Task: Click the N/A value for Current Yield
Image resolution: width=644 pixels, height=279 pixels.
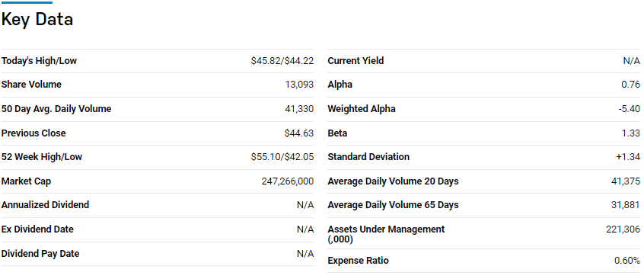Action: [x=631, y=61]
